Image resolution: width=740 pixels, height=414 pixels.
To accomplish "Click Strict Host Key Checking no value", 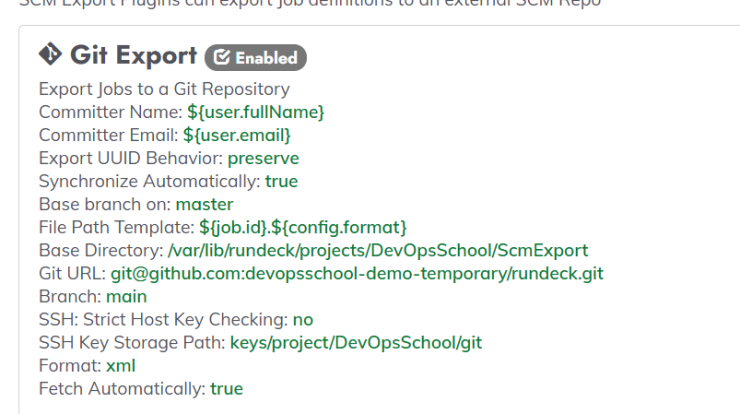I will point(303,320).
